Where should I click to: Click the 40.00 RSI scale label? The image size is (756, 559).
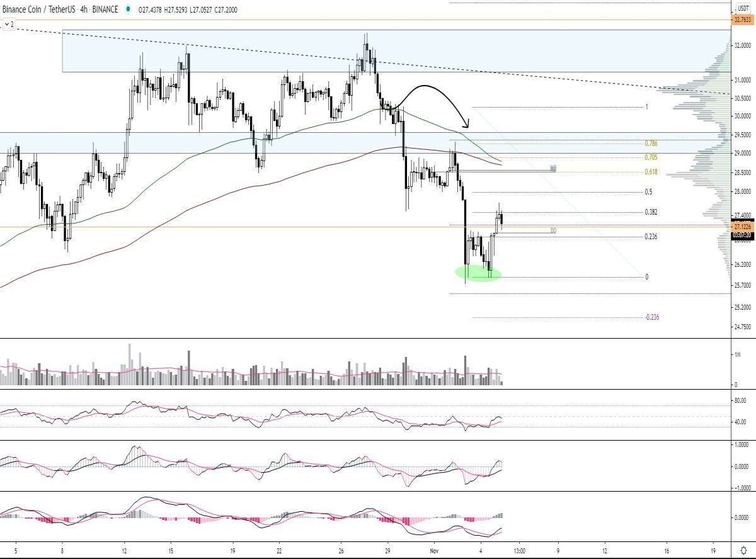740,422
